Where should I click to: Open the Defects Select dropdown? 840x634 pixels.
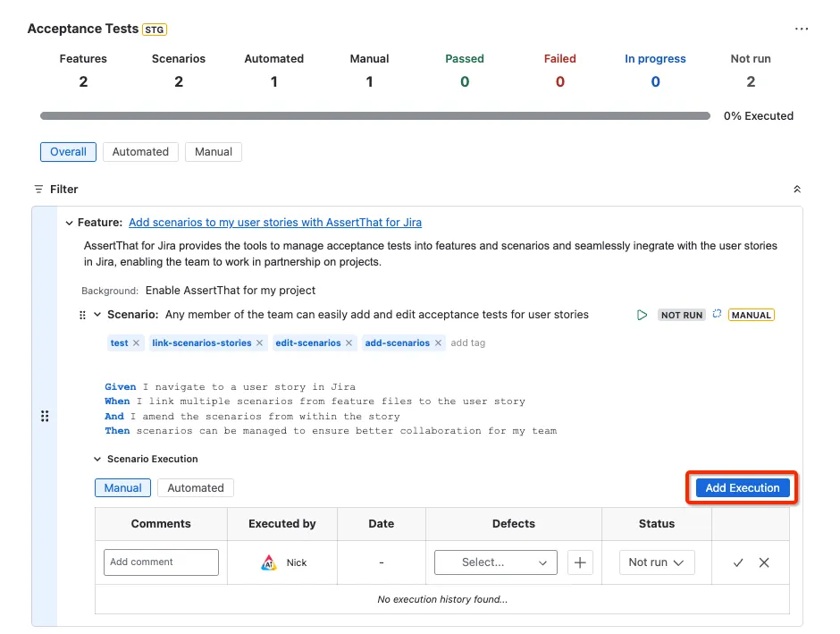point(496,562)
